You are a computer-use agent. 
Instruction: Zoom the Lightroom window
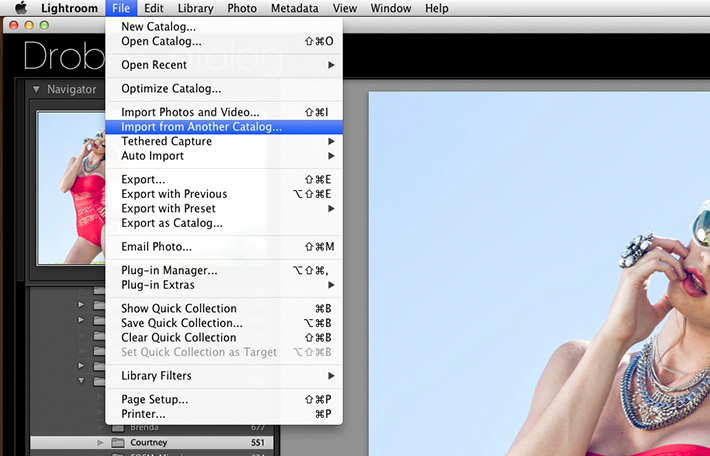pyautogui.click(x=44, y=25)
